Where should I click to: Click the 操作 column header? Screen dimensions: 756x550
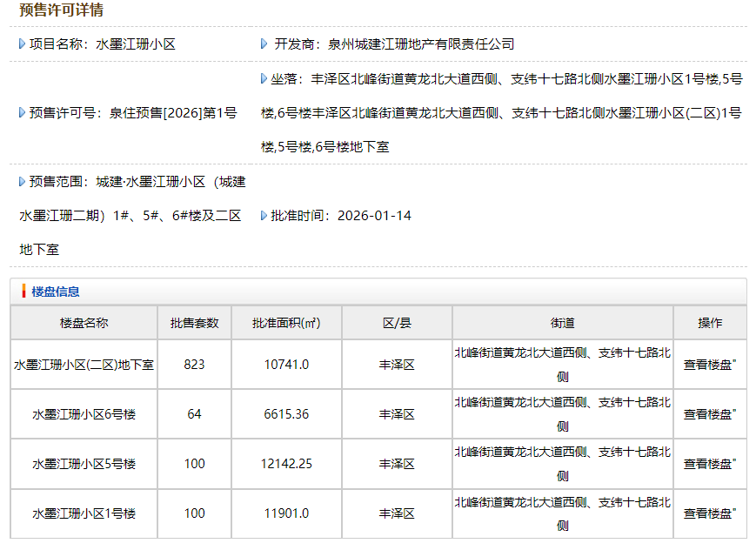point(709,323)
